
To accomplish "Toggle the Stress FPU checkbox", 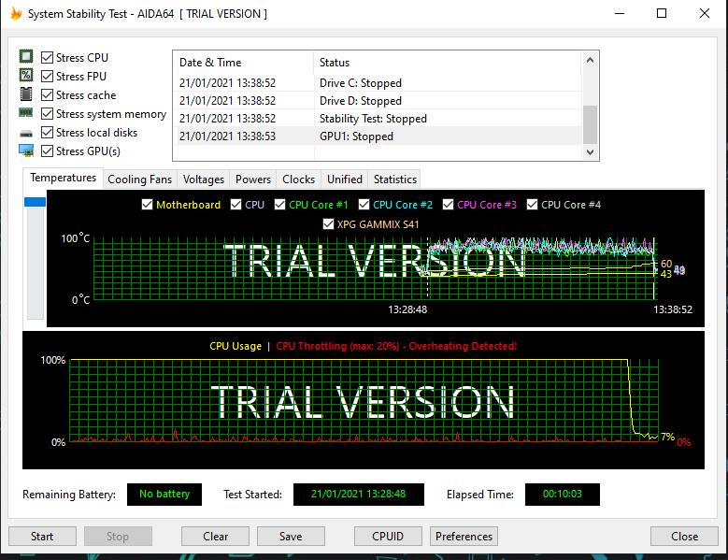I will click(47, 76).
